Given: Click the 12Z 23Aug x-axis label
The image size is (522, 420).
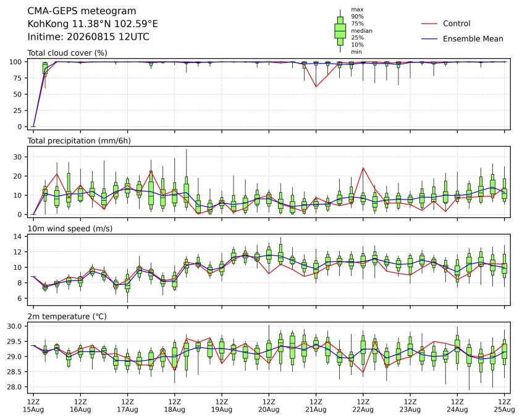Looking at the screenshot, I should 410,405.
